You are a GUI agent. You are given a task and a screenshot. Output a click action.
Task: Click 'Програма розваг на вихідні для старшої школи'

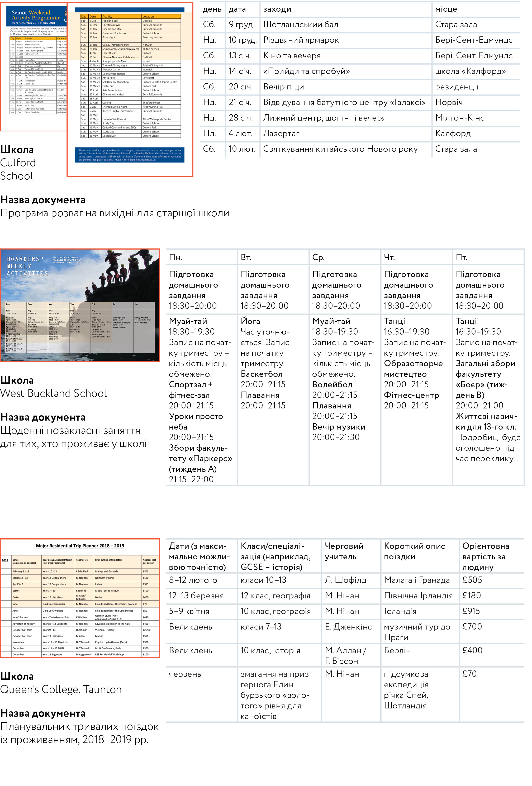[115, 213]
